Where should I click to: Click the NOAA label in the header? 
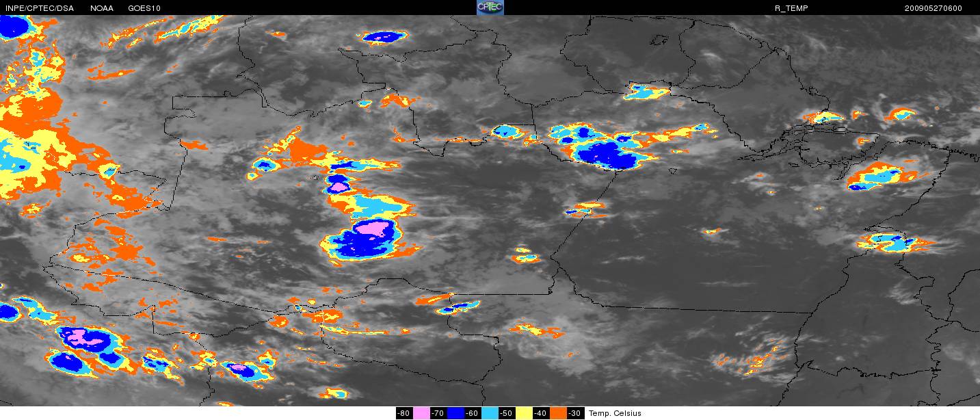[x=102, y=8]
